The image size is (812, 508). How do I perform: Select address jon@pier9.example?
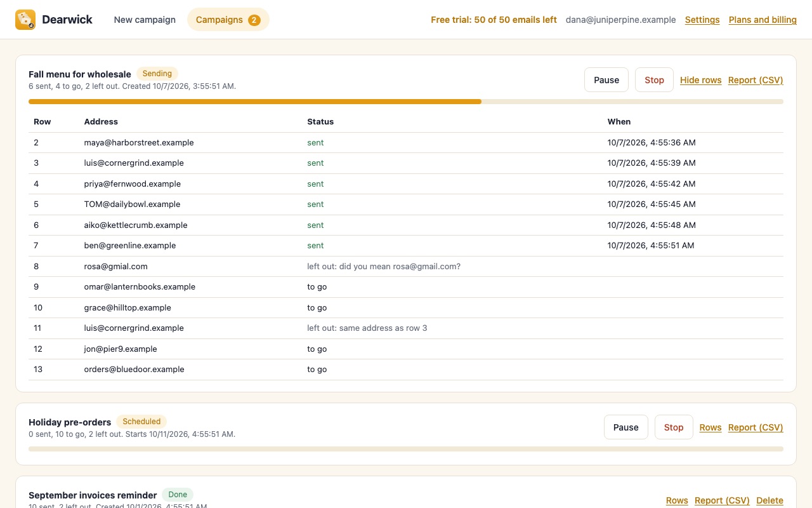coord(121,349)
